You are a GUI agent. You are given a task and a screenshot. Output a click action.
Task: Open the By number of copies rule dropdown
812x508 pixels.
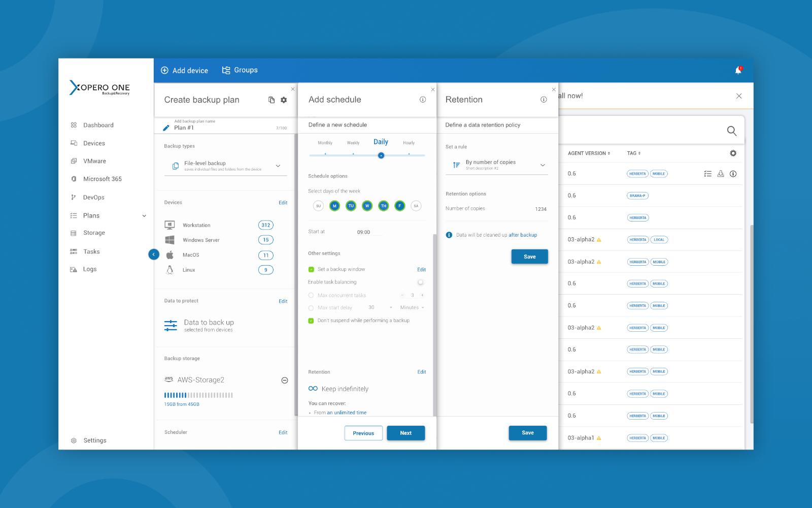542,165
